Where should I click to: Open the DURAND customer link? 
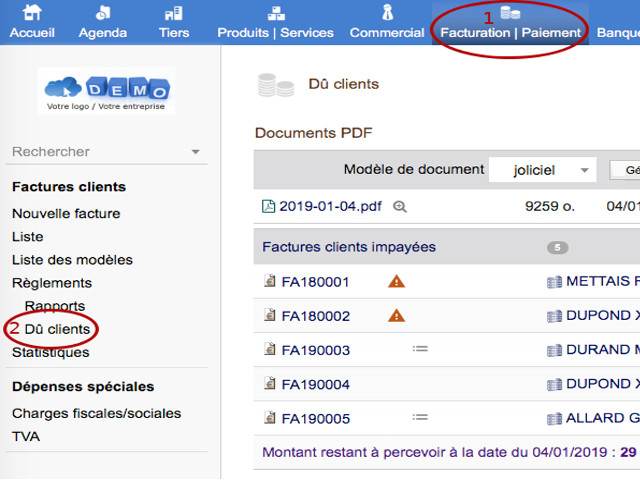[603, 350]
